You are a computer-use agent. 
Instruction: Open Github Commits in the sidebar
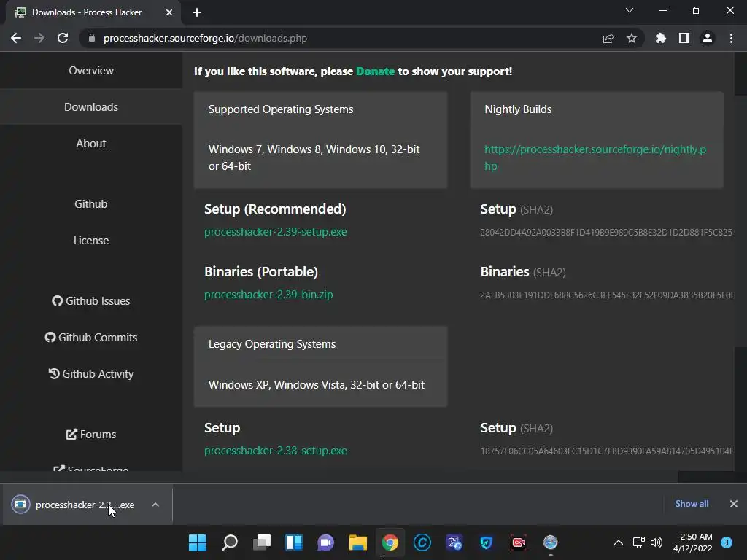click(91, 337)
